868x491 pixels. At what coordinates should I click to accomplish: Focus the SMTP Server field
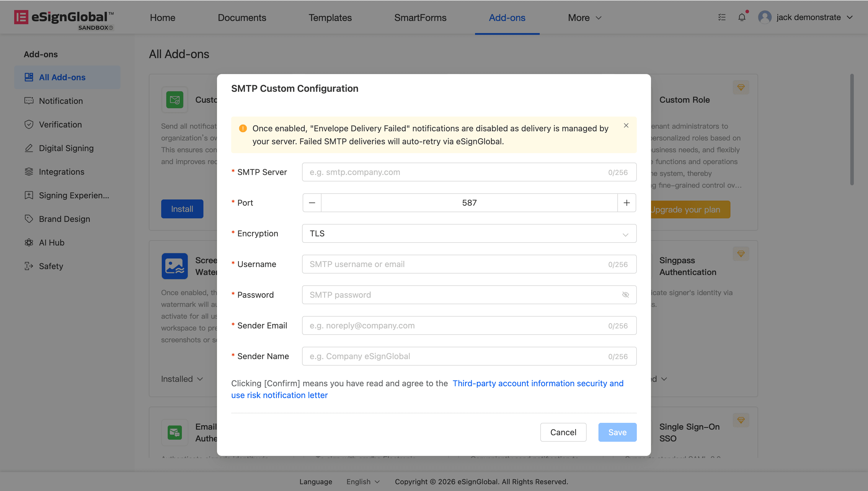coord(469,172)
